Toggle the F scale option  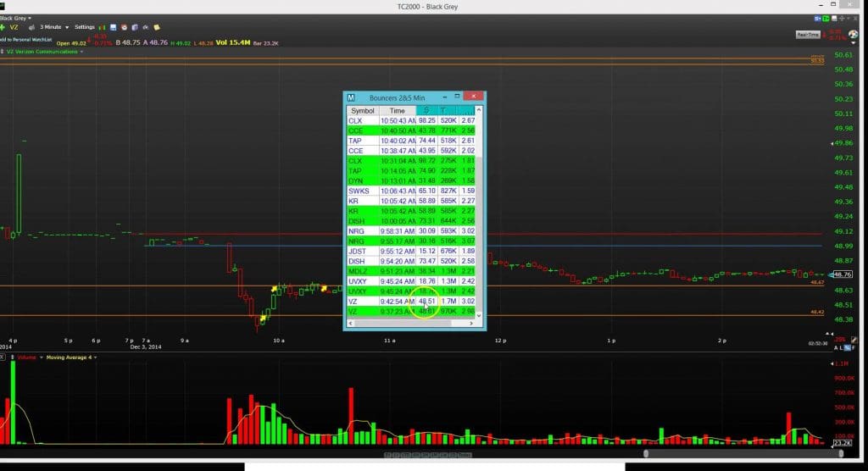[x=853, y=348]
